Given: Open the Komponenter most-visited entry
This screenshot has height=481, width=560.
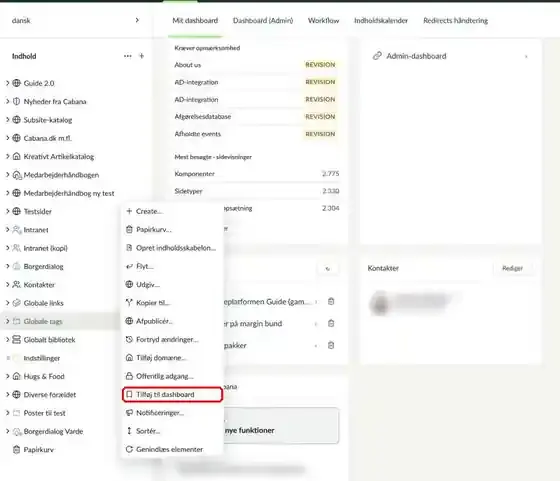Looking at the screenshot, I should 256,174.
